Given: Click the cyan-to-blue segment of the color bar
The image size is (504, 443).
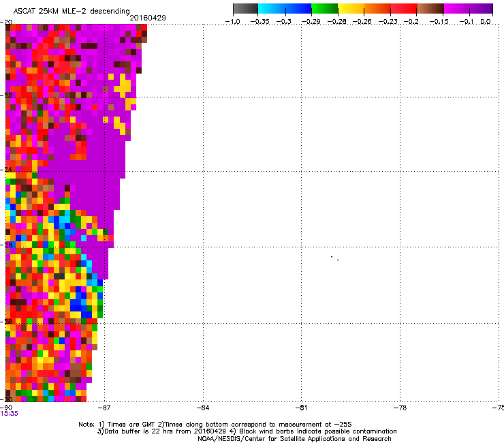Looking at the screenshot, I should tap(285, 8).
